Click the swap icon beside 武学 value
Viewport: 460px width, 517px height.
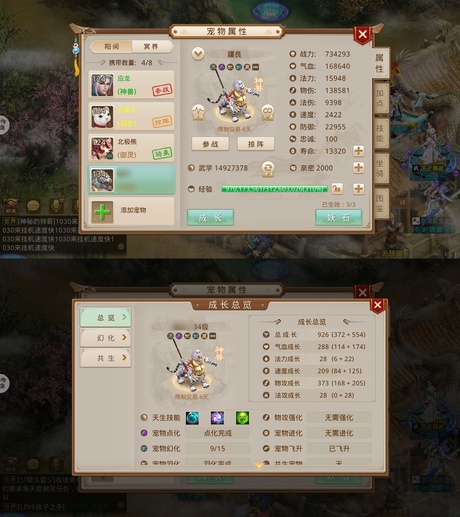(x=268, y=169)
